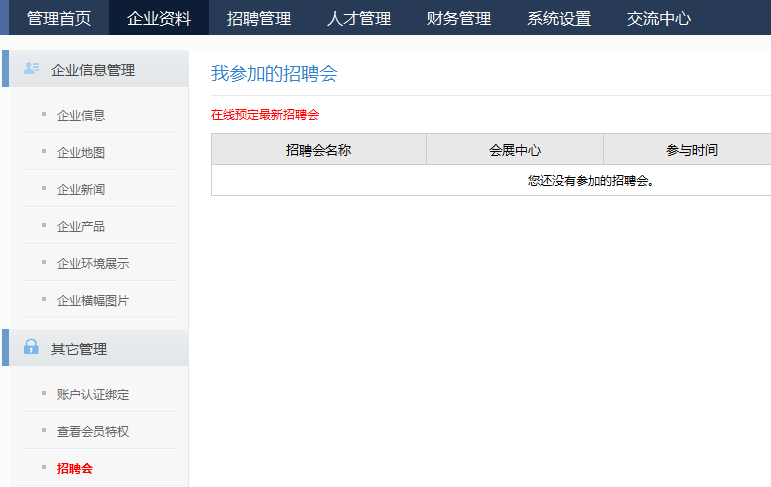Open 系统设置 in the top bar
This screenshot has width=771, height=487.
click(x=559, y=18)
